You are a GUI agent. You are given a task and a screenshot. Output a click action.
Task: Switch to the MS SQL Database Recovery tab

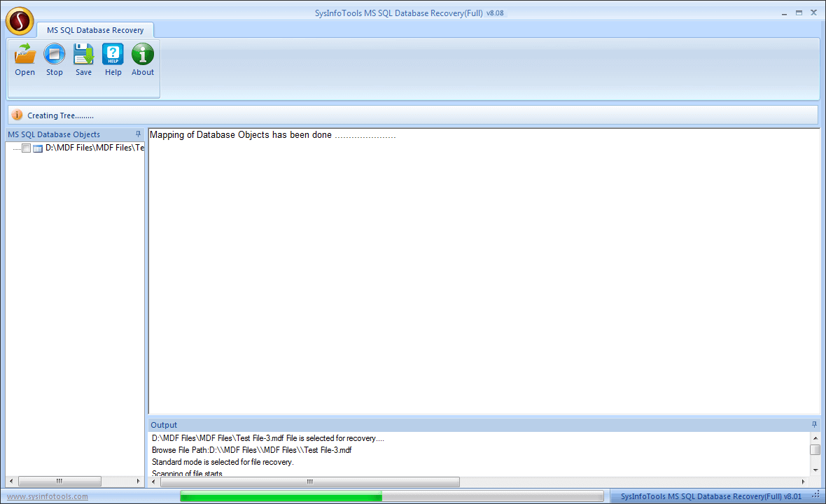pyautogui.click(x=96, y=30)
